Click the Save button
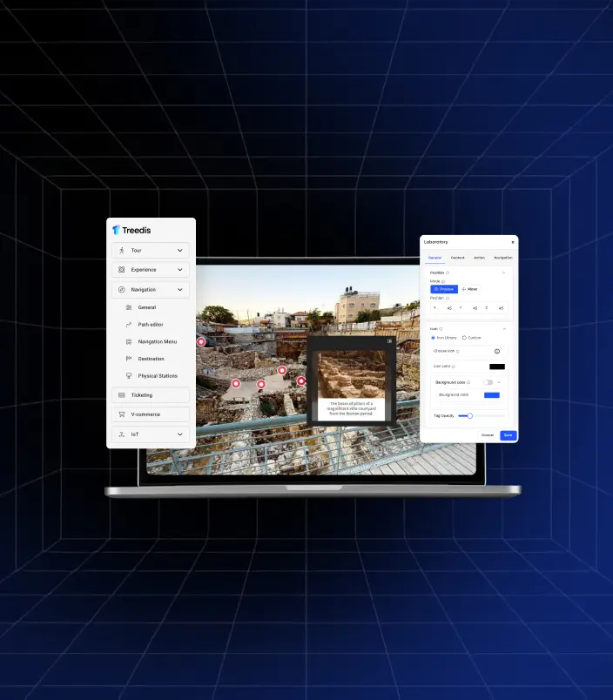 509,435
